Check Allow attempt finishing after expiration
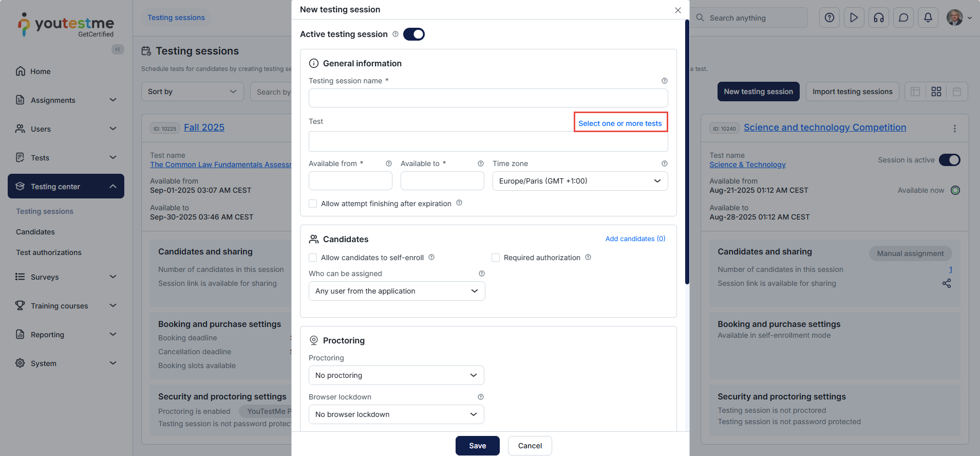Image resolution: width=980 pixels, height=456 pixels. pos(313,204)
